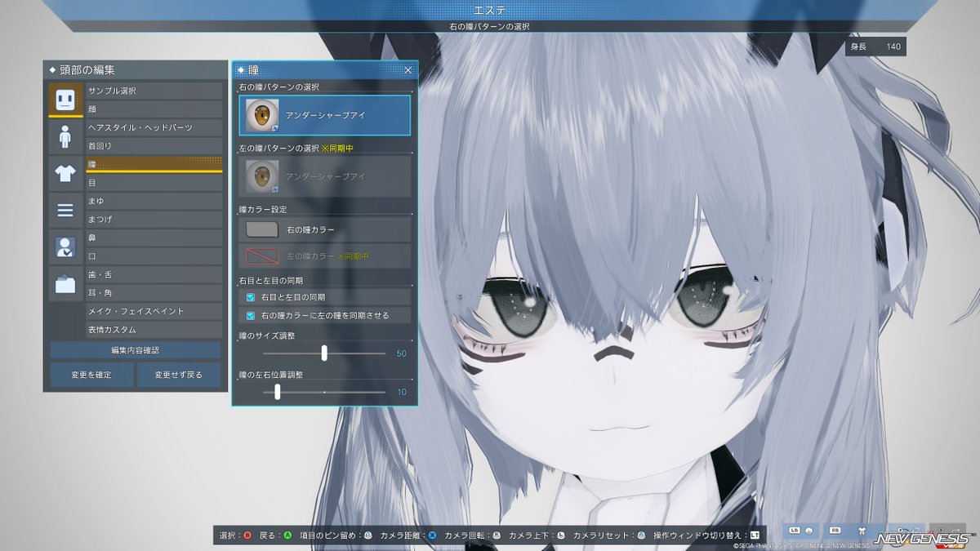Click the dimmed left eye pattern row
Viewport: 980px width, 551px height.
pyautogui.click(x=324, y=176)
